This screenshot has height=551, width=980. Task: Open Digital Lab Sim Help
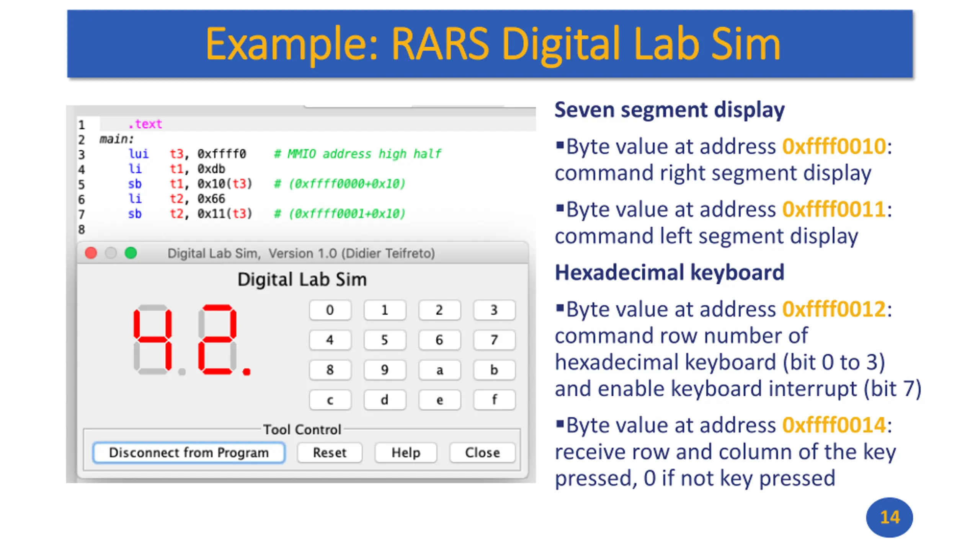(x=405, y=453)
